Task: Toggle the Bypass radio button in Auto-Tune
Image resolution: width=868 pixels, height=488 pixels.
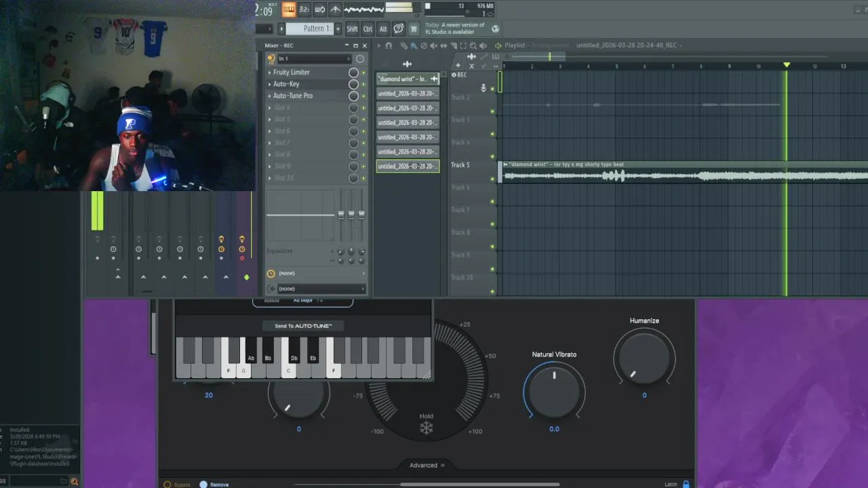Action: (x=167, y=485)
